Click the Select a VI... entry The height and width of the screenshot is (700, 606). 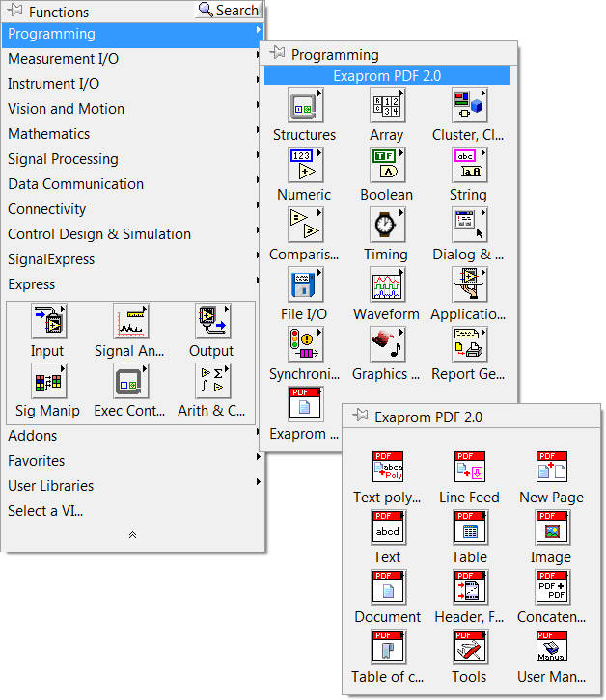pyautogui.click(x=133, y=511)
